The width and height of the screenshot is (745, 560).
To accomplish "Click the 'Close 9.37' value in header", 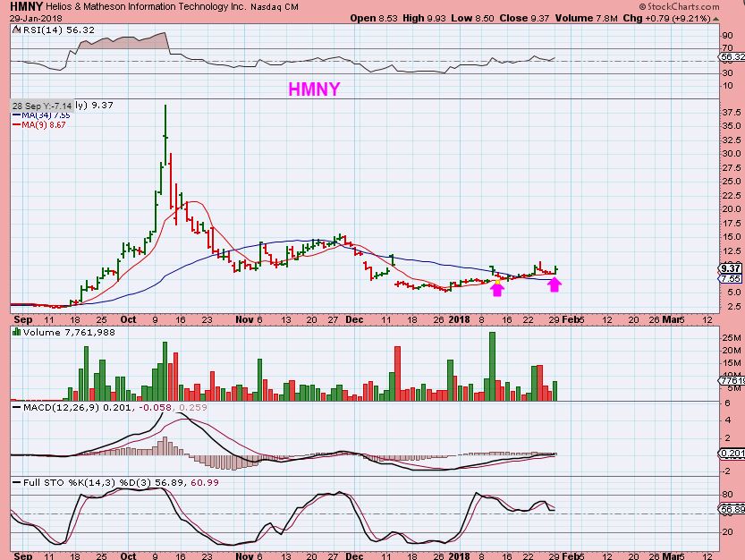I will point(524,19).
